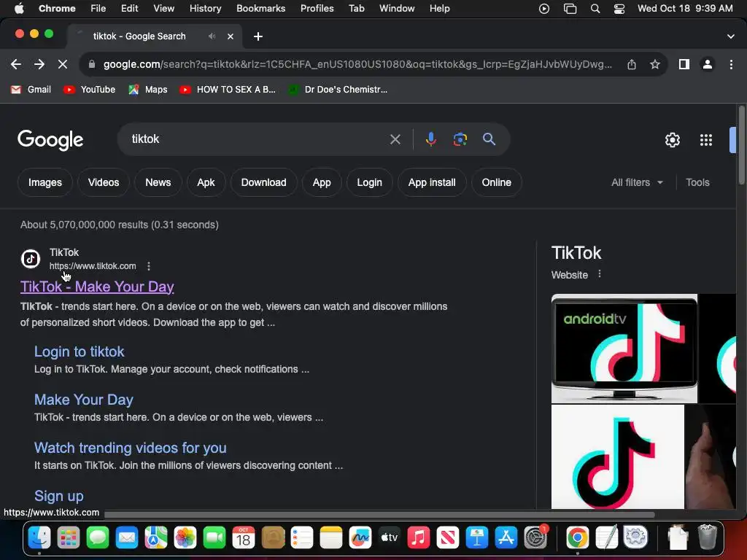This screenshot has height=560, width=747.
Task: Filter results by Images
Action: click(x=44, y=182)
